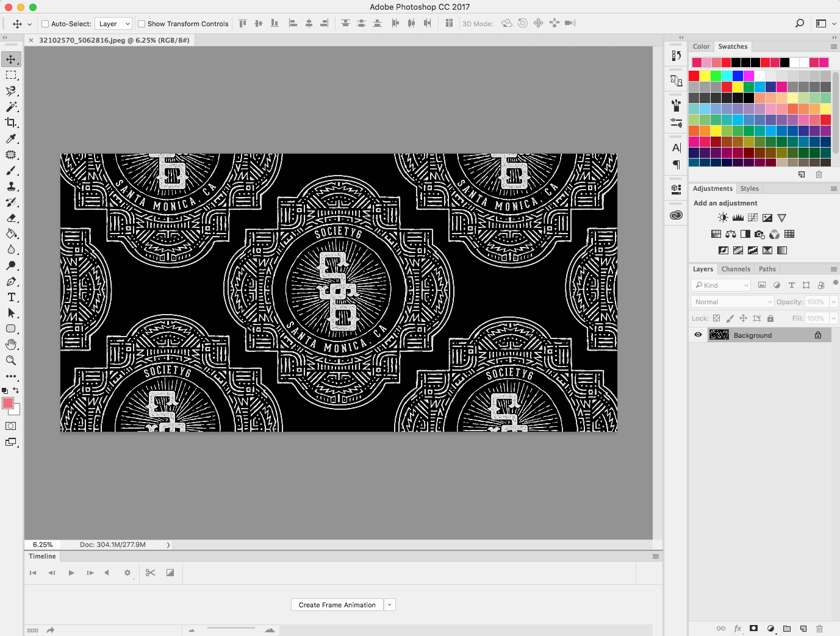840x636 pixels.
Task: Open the workspace switcher dropdown
Action: (x=825, y=24)
